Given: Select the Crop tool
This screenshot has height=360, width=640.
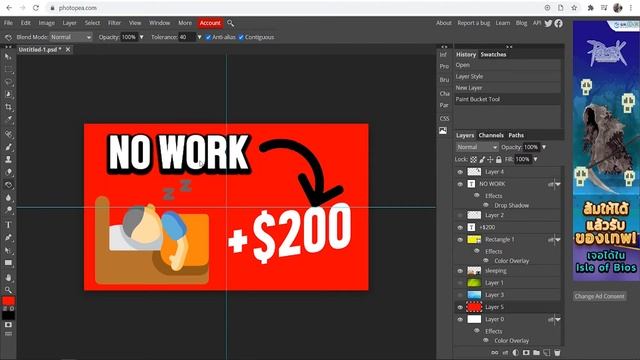Looking at the screenshot, I should click(8, 107).
